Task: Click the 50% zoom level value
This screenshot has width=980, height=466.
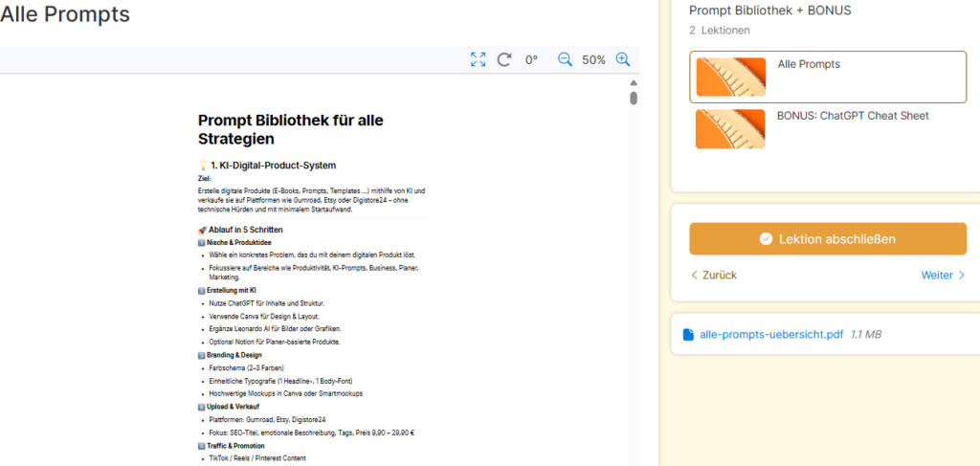Action: tap(593, 60)
